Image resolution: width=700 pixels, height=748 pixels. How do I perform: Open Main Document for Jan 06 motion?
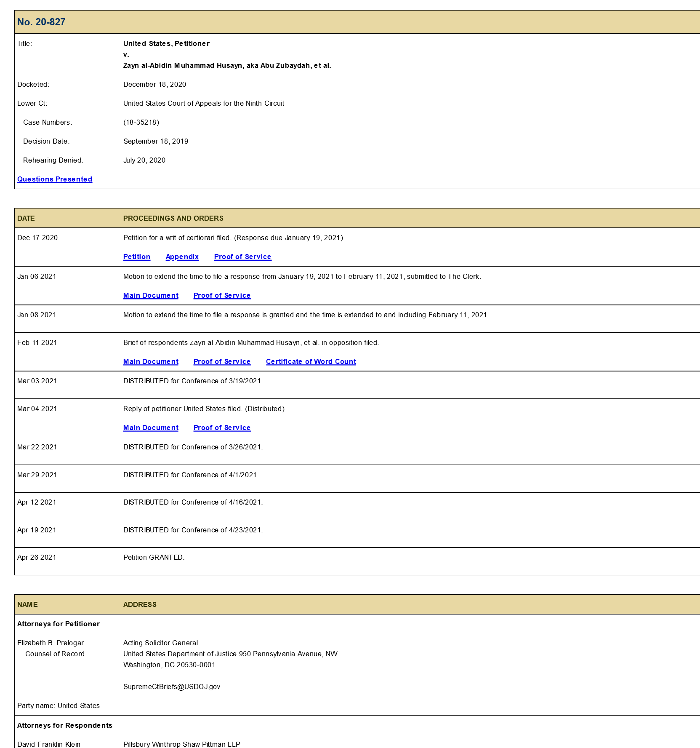click(151, 295)
